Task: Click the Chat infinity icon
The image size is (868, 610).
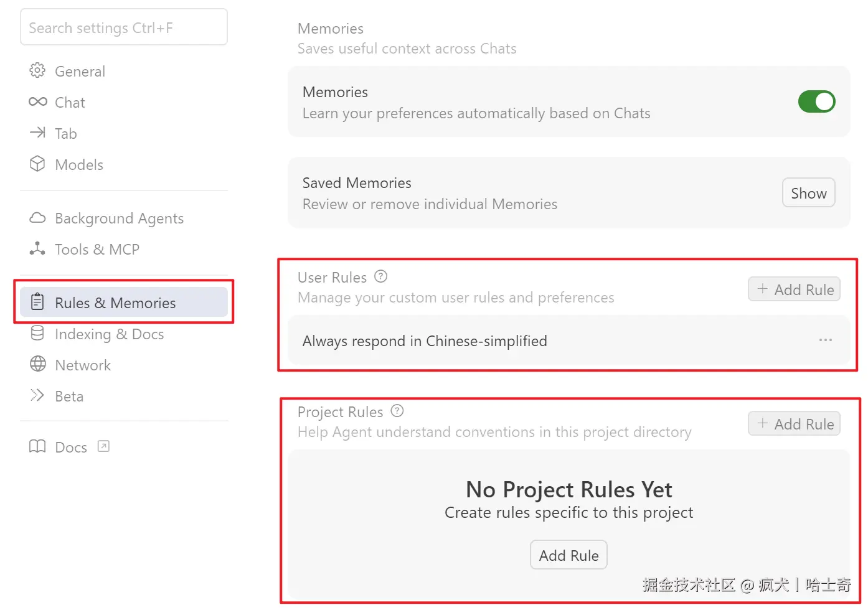Action: [37, 102]
